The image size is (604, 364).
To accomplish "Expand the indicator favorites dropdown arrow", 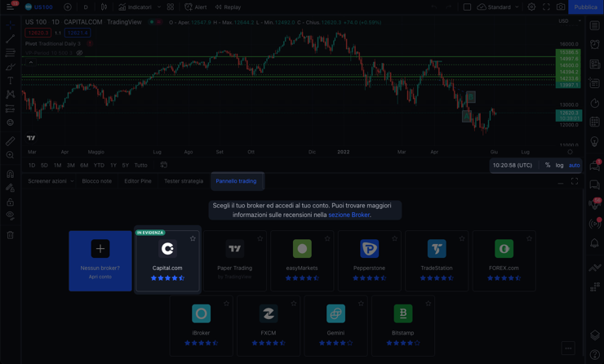I will point(159,7).
